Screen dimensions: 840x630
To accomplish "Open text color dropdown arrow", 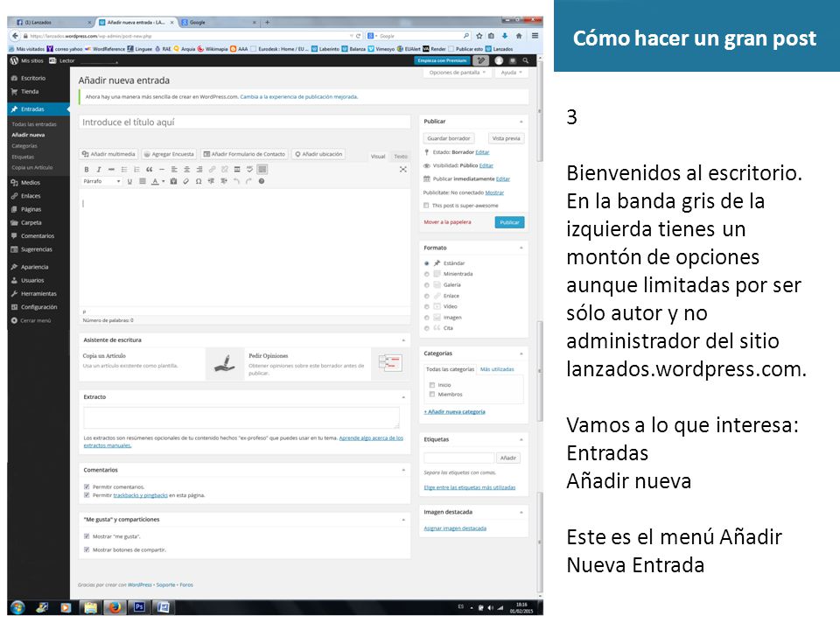I will pyautogui.click(x=163, y=182).
